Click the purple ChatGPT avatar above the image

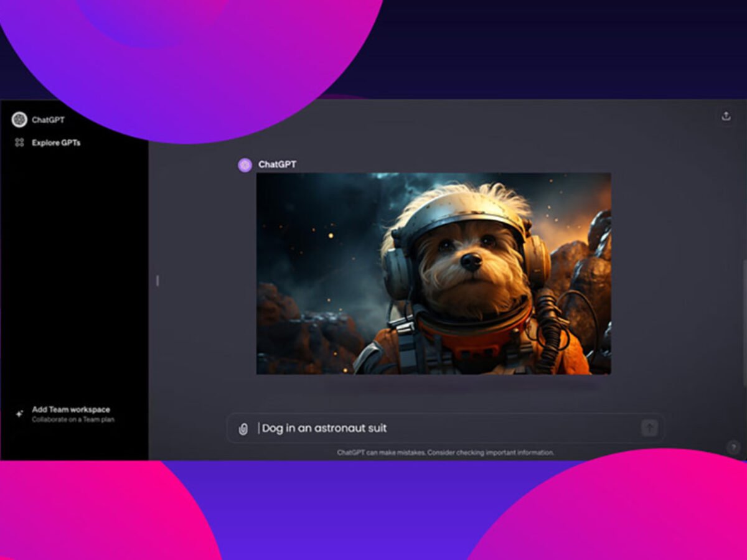pos(245,165)
